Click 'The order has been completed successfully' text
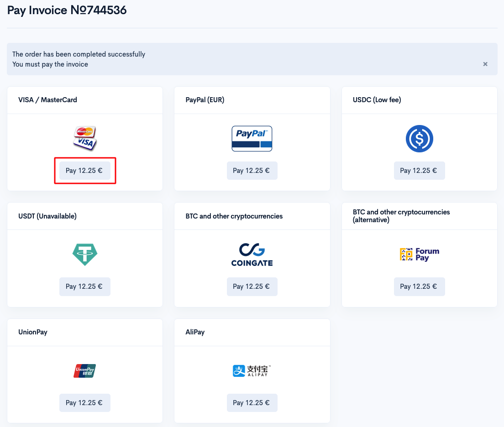This screenshot has height=427, width=504. 79,54
